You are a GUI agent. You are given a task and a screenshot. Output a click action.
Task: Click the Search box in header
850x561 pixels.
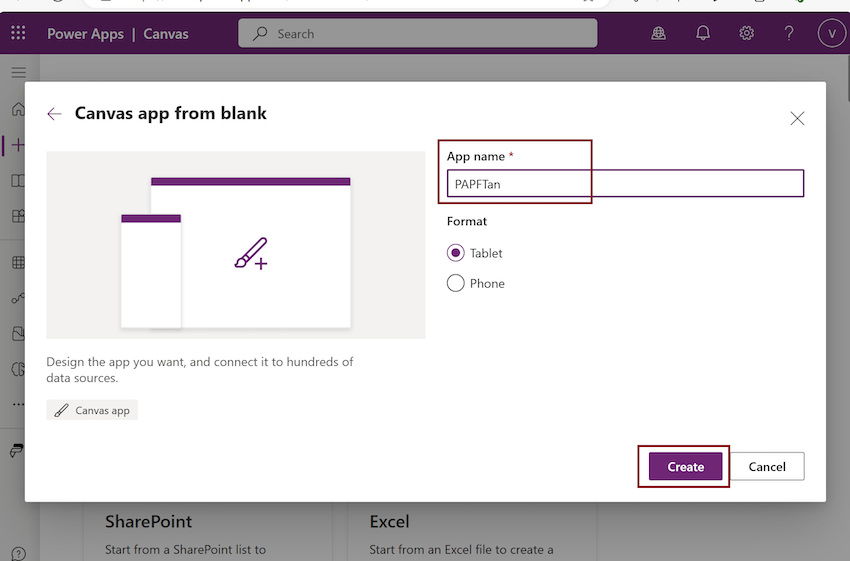417,34
